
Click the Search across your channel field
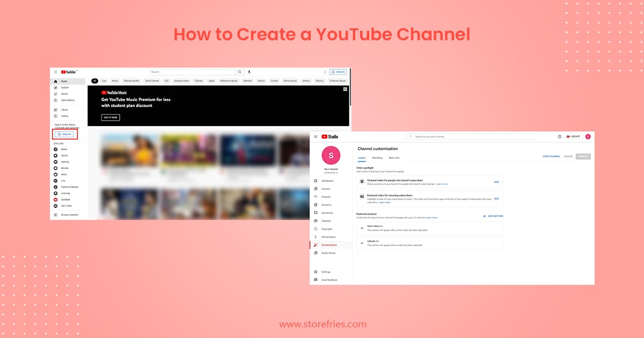click(470, 137)
